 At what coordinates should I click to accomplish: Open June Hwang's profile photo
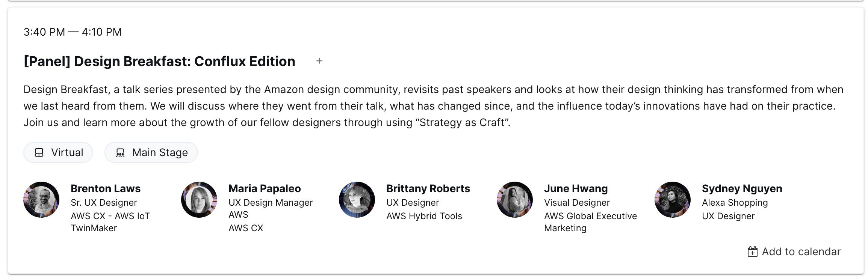point(515,200)
